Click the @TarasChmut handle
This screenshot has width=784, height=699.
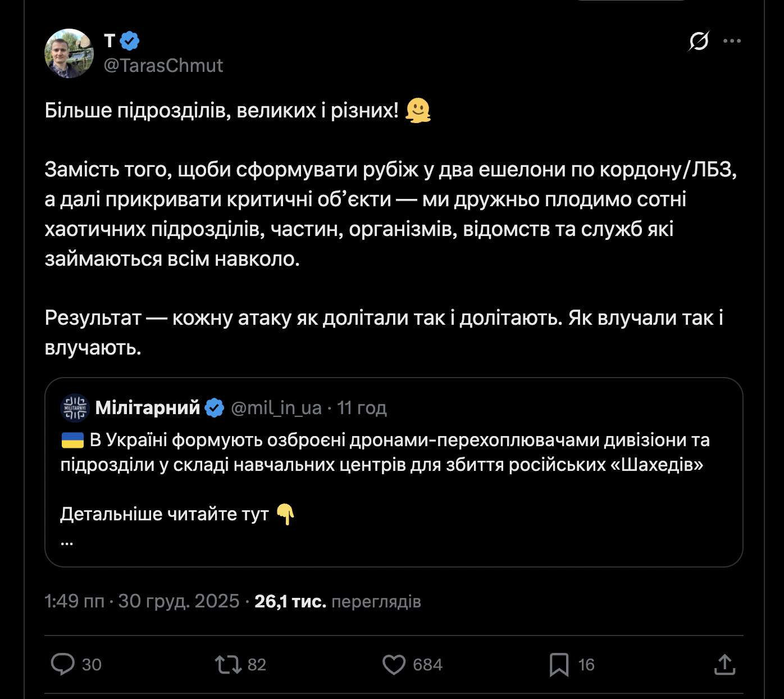point(163,66)
